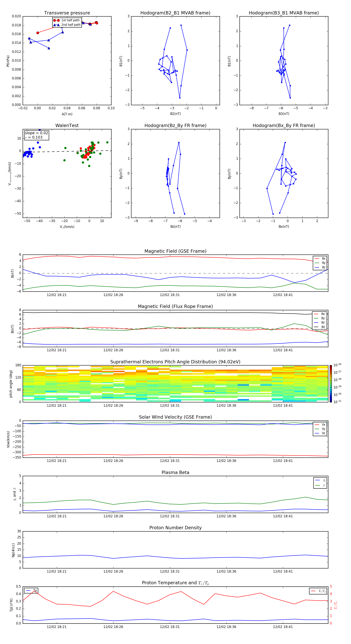Click the 'Hodogram(B3_B1 MVAB frame)' title

coord(284,13)
